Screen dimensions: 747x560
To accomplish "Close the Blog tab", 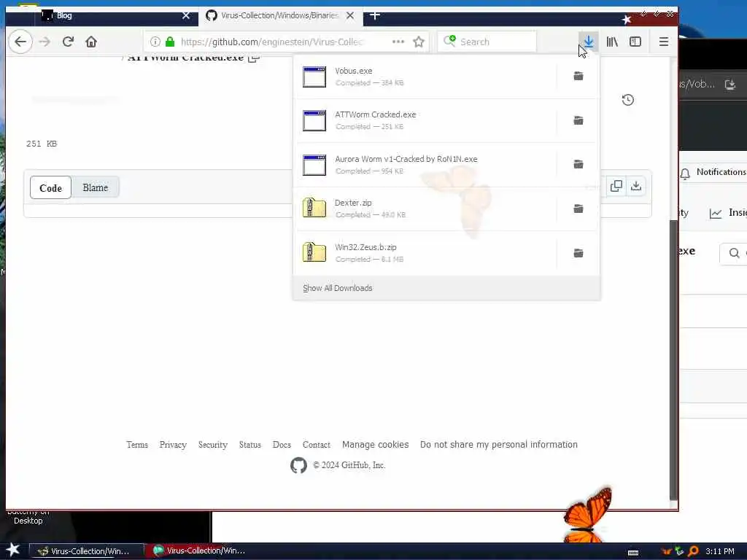I will pyautogui.click(x=186, y=16).
